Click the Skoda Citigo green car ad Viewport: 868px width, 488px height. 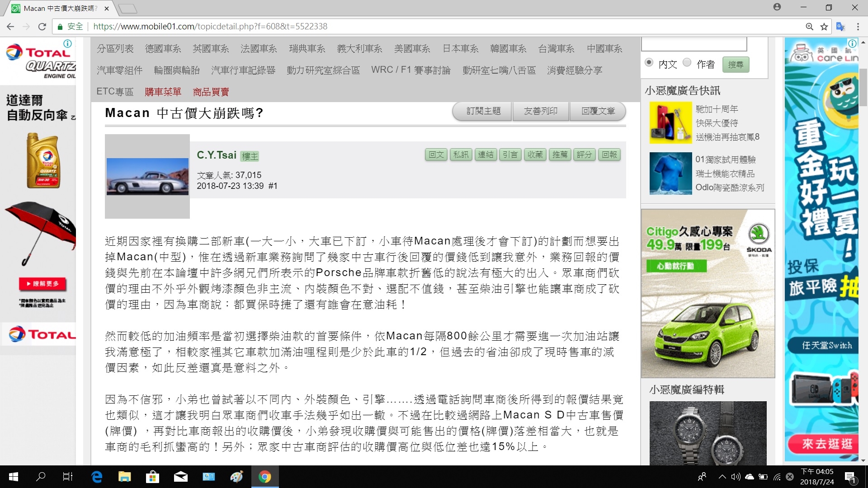point(708,294)
